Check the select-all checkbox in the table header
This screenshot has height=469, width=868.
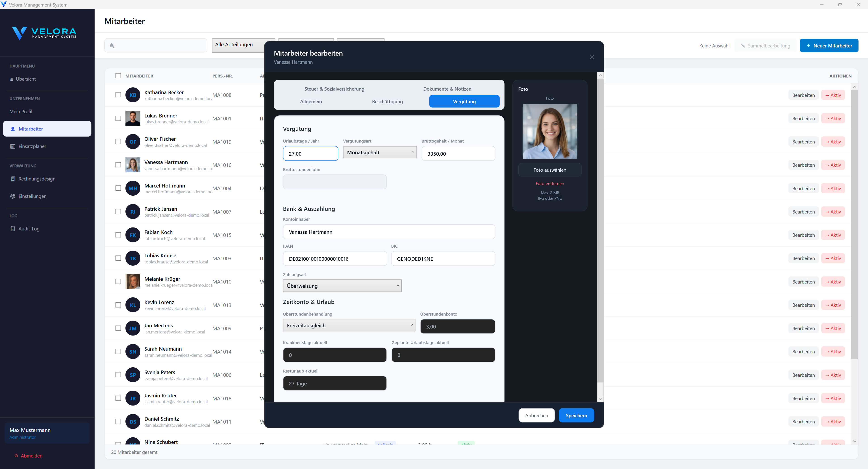pos(118,76)
